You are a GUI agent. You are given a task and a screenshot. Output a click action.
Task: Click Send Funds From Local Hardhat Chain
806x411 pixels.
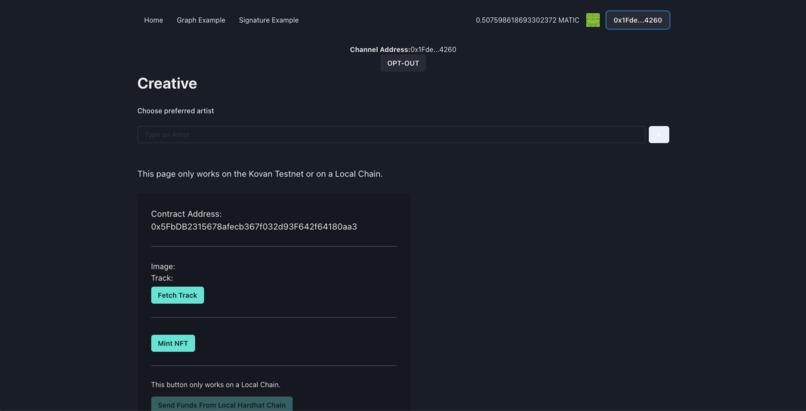[x=222, y=404]
